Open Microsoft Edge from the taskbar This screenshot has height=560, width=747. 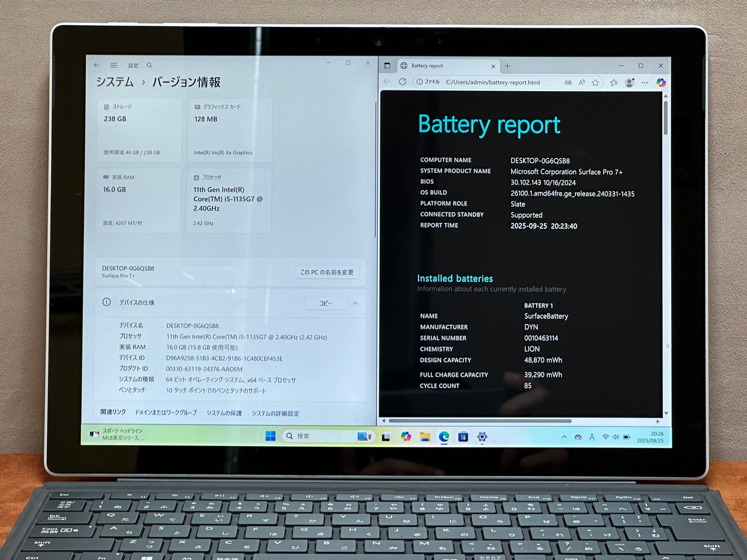pyautogui.click(x=444, y=436)
